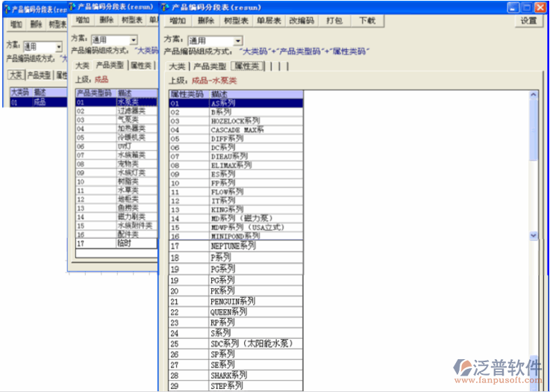Viewport: 550px width, 392px height.
Task: Switch to 树型表 view in the rightmost window
Action: coord(237,21)
